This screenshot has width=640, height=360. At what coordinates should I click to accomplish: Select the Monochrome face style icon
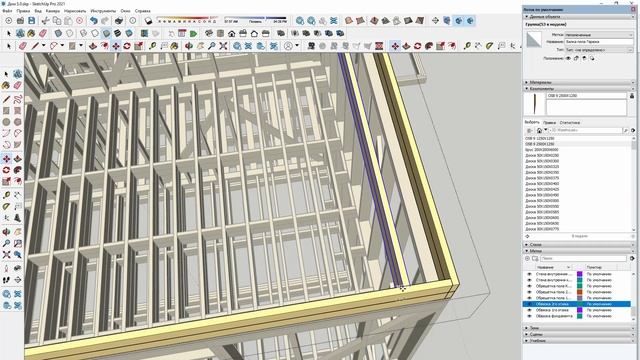129,33
